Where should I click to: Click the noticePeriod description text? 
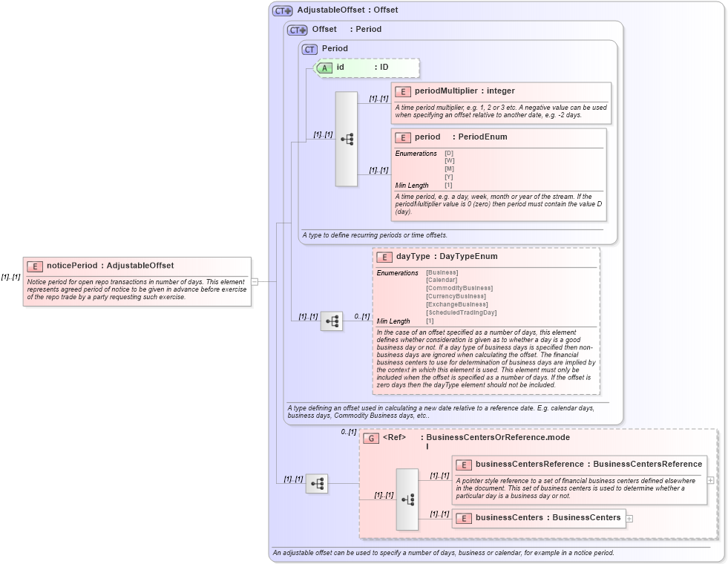coord(137,289)
